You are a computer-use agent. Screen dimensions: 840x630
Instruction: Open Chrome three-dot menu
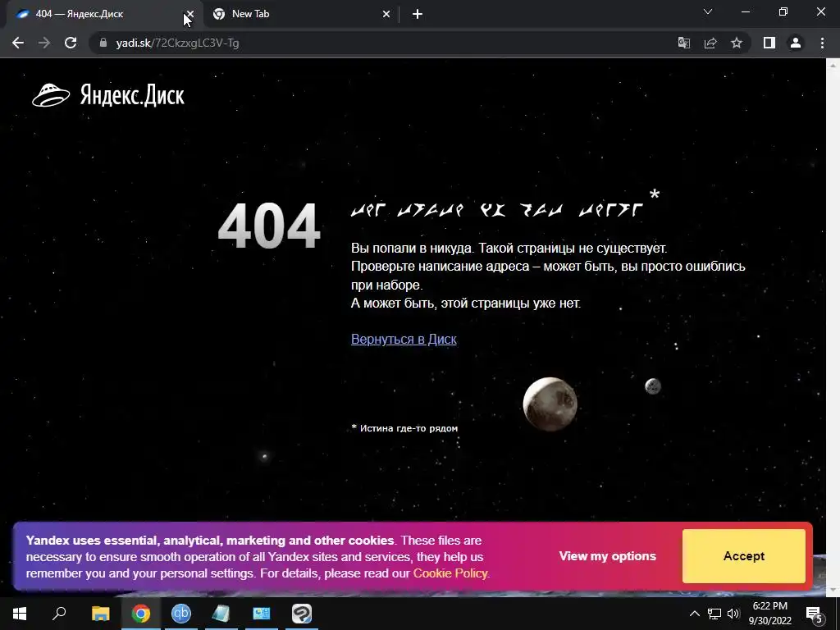tap(822, 43)
